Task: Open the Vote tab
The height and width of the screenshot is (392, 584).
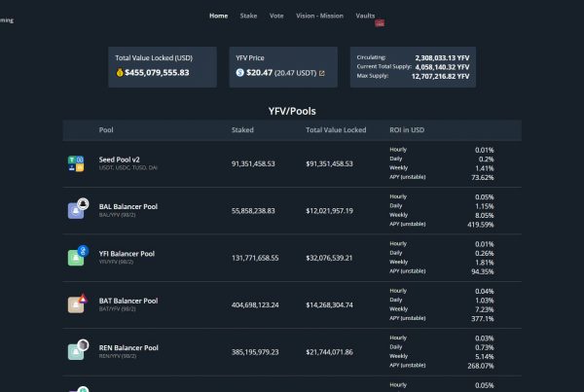Action: 276,16
